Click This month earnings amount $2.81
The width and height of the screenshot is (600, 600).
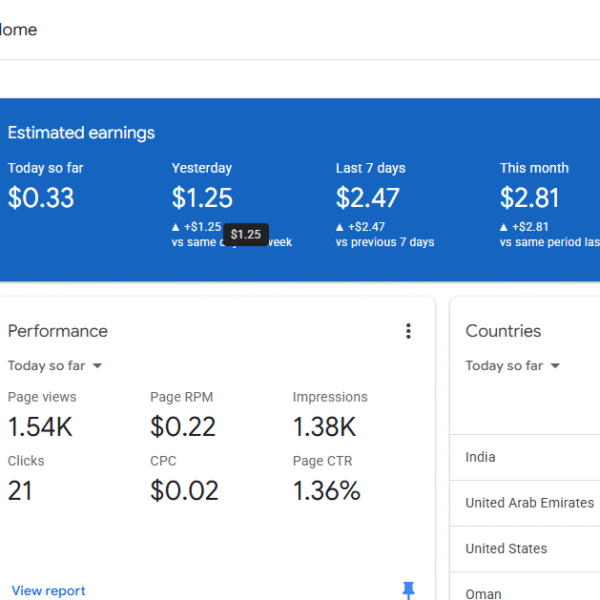click(530, 198)
